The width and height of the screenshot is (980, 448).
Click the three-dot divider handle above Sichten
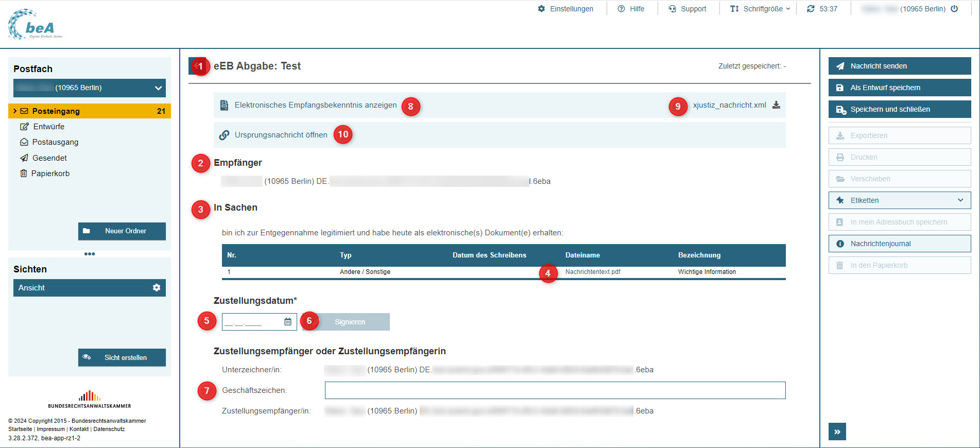pos(90,254)
